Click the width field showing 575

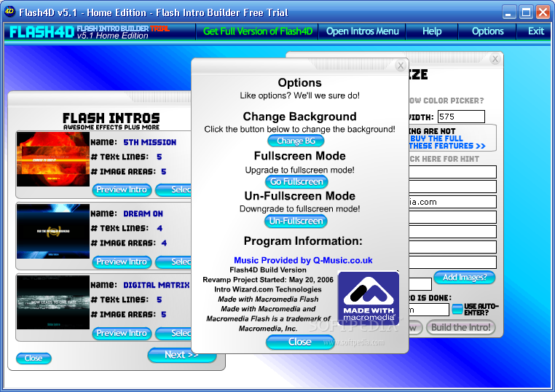(461, 117)
